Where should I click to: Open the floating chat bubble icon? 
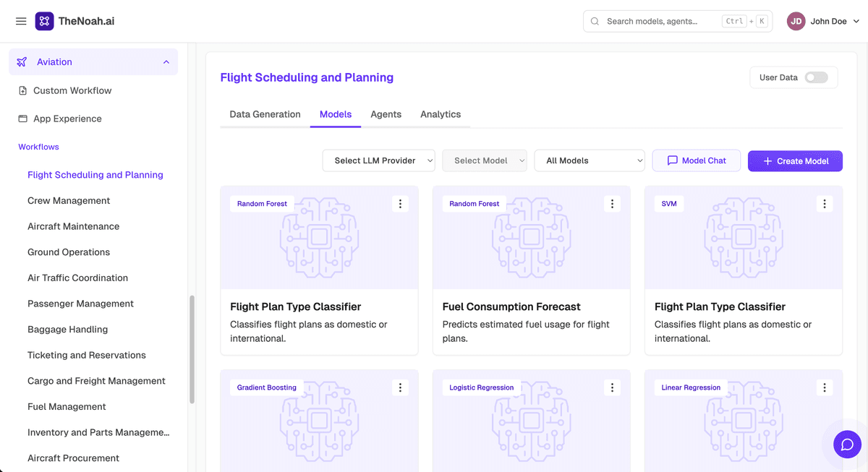point(847,444)
